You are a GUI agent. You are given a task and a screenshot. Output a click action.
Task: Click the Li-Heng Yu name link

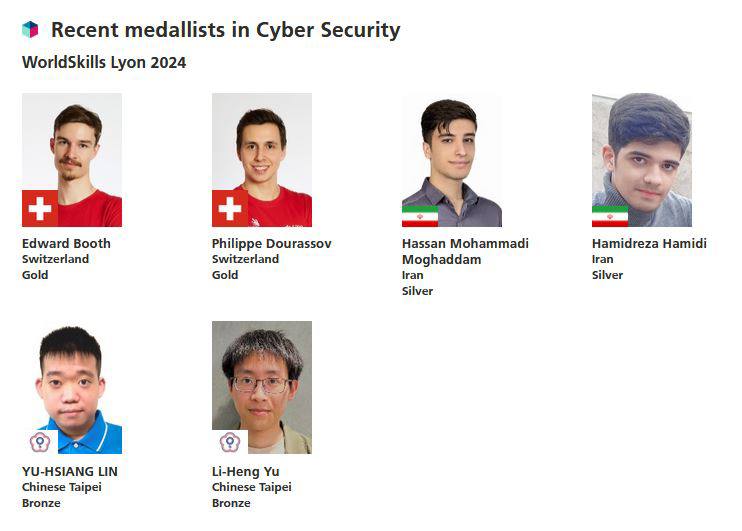(246, 471)
